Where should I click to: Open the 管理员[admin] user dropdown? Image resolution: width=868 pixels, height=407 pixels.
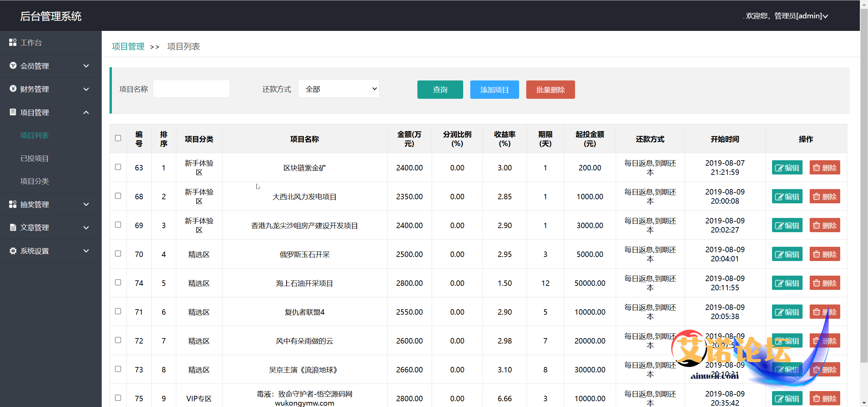787,16
